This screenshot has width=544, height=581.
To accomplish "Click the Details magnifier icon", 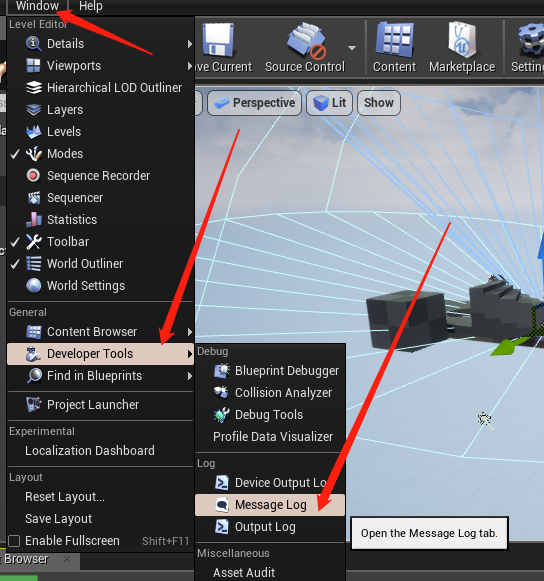I will pyautogui.click(x=34, y=43).
